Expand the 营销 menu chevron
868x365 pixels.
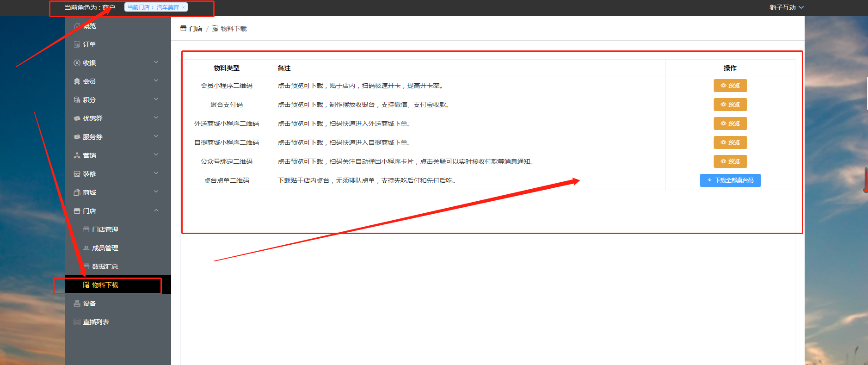(156, 155)
